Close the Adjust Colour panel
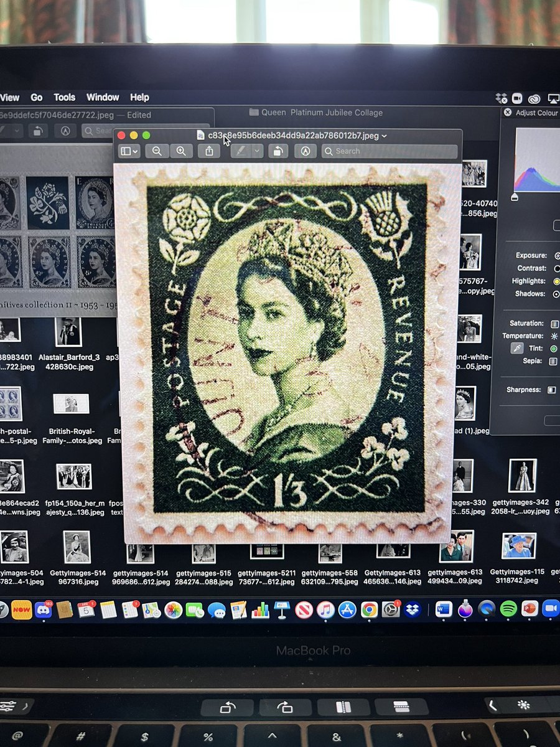 click(508, 113)
